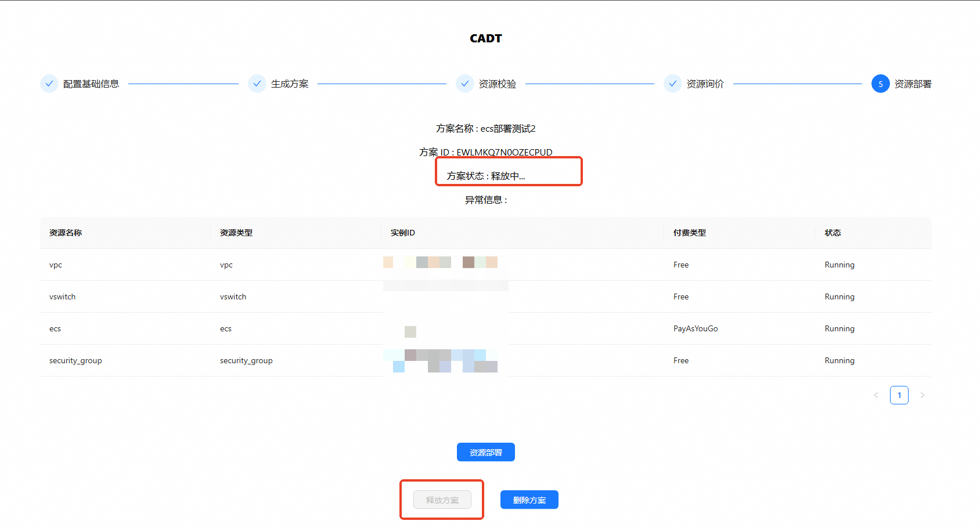Click the 删除方案 button
980x528 pixels.
tap(529, 500)
